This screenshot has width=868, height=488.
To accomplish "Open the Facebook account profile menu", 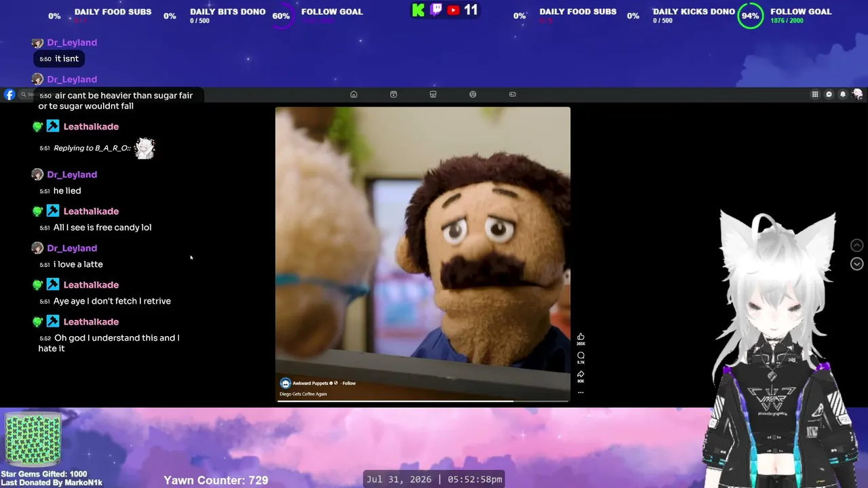I will pos(857,94).
